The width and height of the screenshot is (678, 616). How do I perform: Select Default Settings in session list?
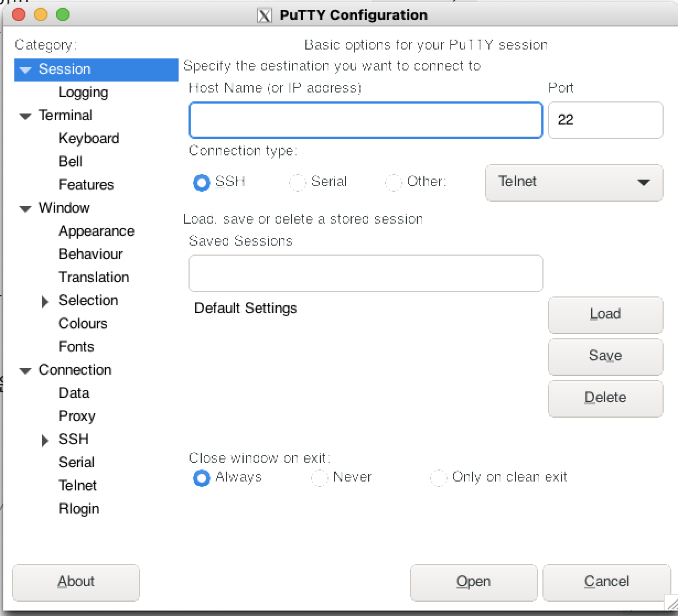click(246, 308)
